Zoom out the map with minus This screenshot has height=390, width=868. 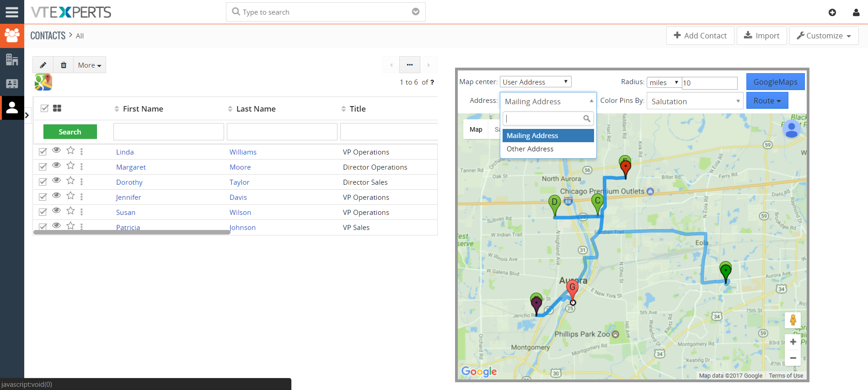pos(793,358)
